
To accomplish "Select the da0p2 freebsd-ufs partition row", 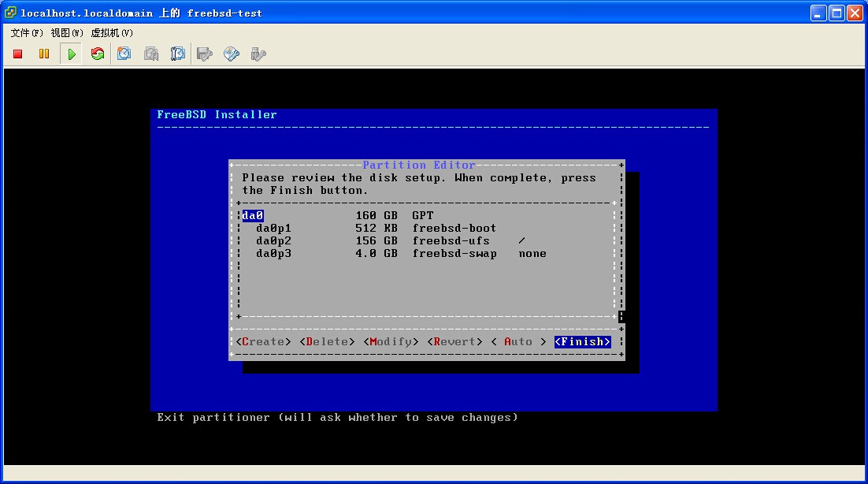I will (x=394, y=241).
